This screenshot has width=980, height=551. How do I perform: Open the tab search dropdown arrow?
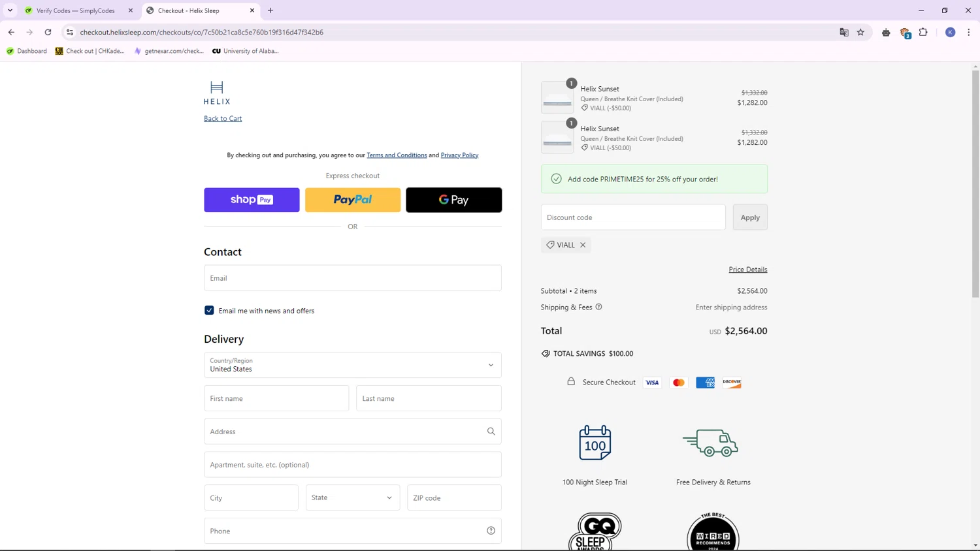[x=10, y=10]
